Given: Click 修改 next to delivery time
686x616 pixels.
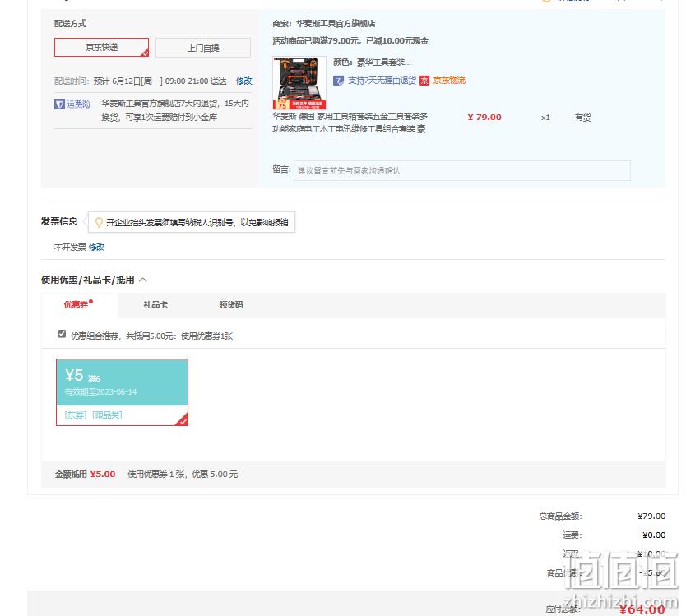Looking at the screenshot, I should click(x=243, y=81).
